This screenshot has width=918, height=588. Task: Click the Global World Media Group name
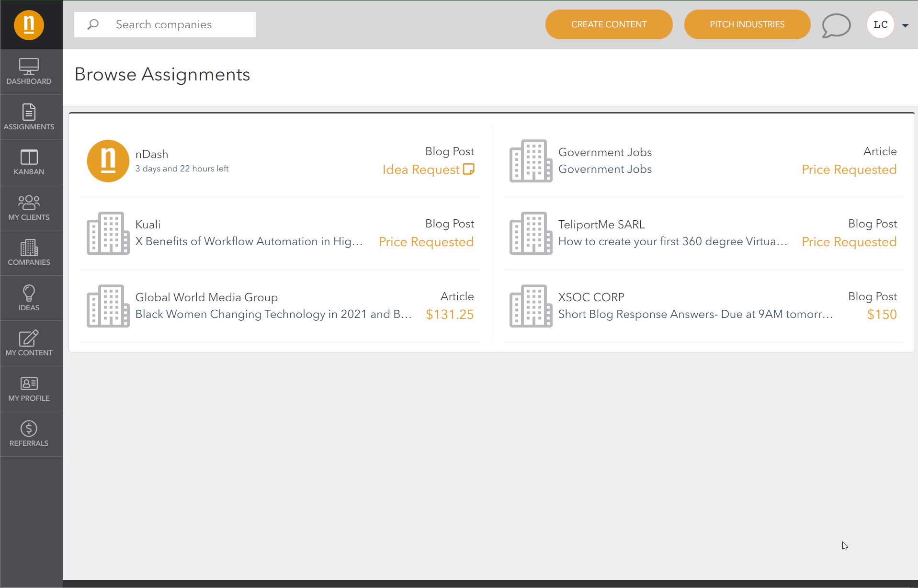(206, 297)
